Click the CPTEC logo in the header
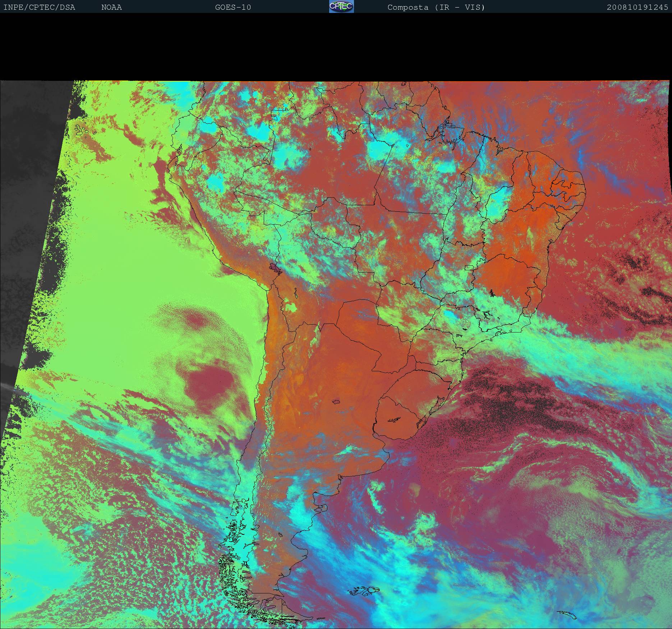 pyautogui.click(x=341, y=6)
